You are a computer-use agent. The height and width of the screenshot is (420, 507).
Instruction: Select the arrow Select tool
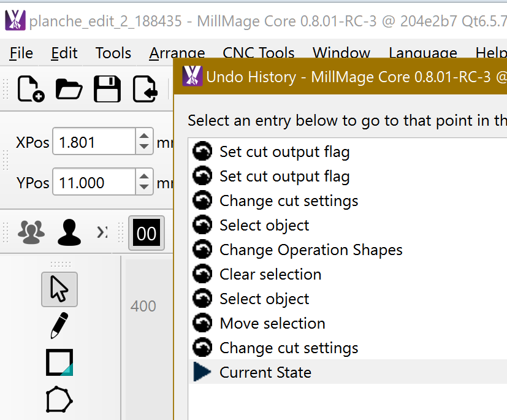pyautogui.click(x=59, y=289)
